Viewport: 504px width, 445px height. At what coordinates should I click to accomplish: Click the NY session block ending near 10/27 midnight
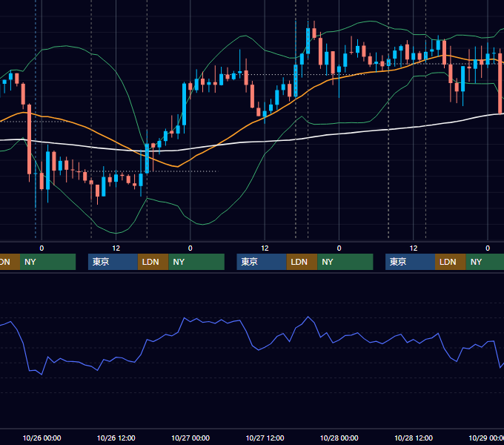(196, 262)
